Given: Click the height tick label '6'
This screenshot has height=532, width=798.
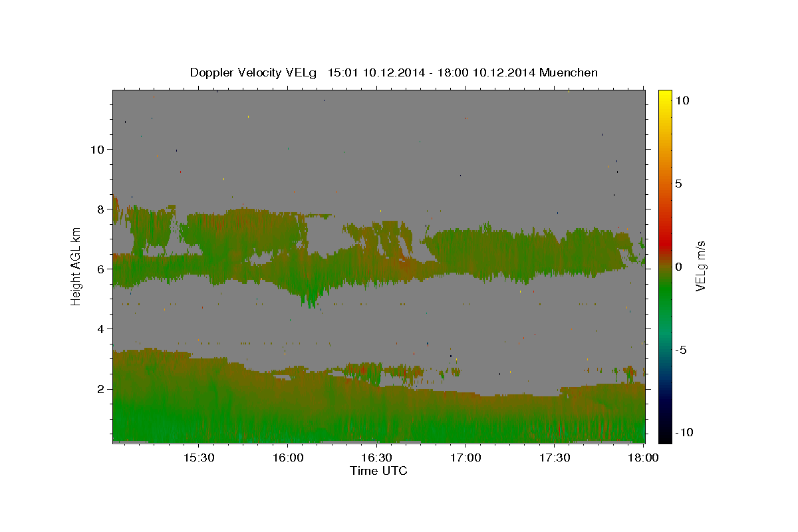Looking at the screenshot, I should tap(100, 269).
